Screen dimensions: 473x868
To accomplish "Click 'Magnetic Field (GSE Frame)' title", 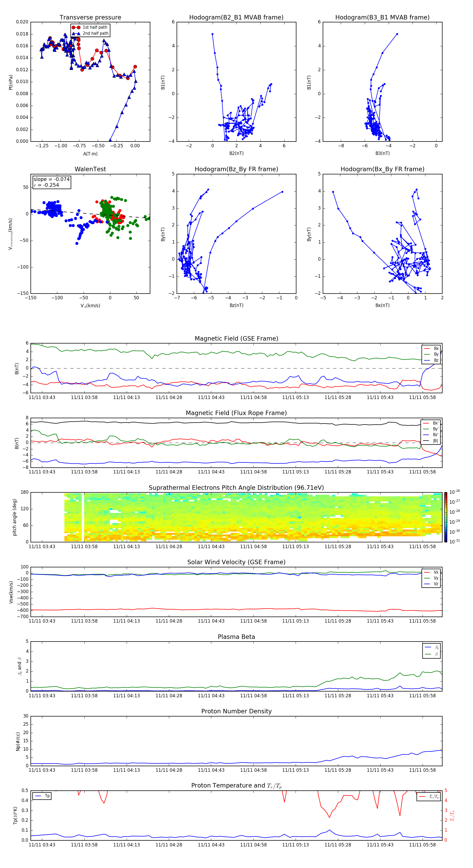I will point(236,339).
